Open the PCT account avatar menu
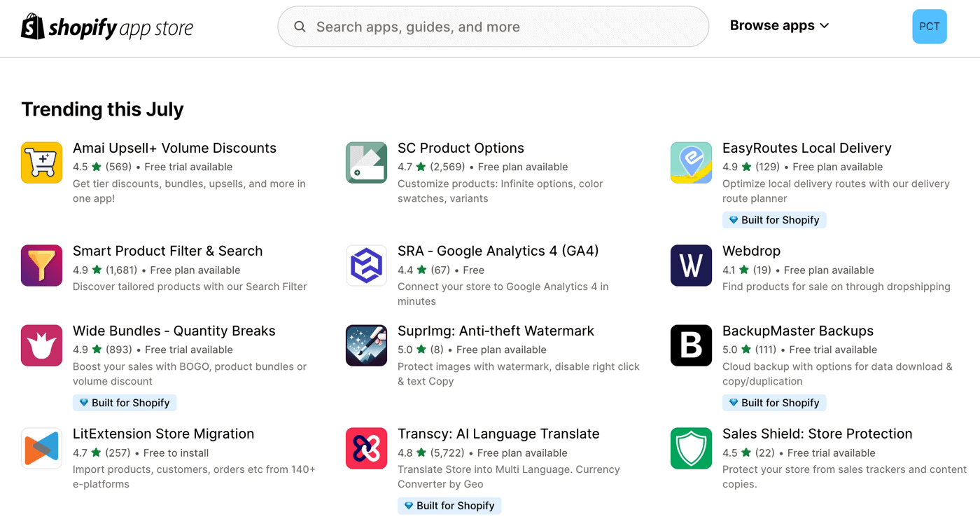 [x=930, y=27]
